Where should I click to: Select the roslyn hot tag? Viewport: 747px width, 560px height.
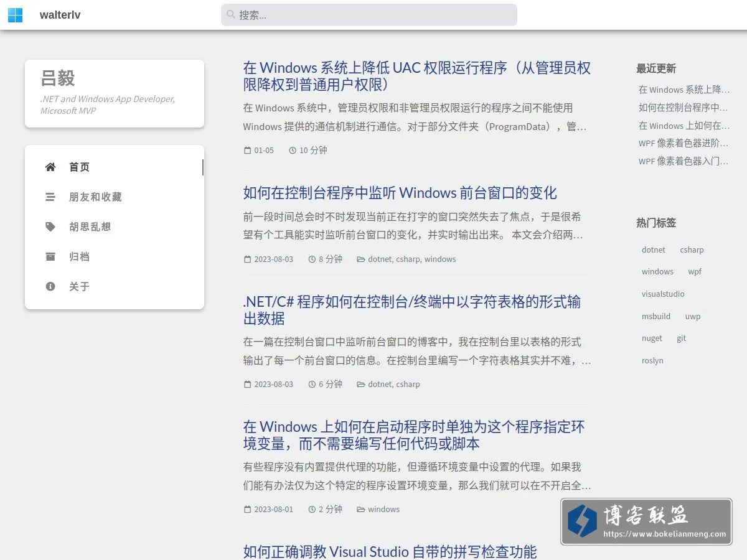(652, 360)
